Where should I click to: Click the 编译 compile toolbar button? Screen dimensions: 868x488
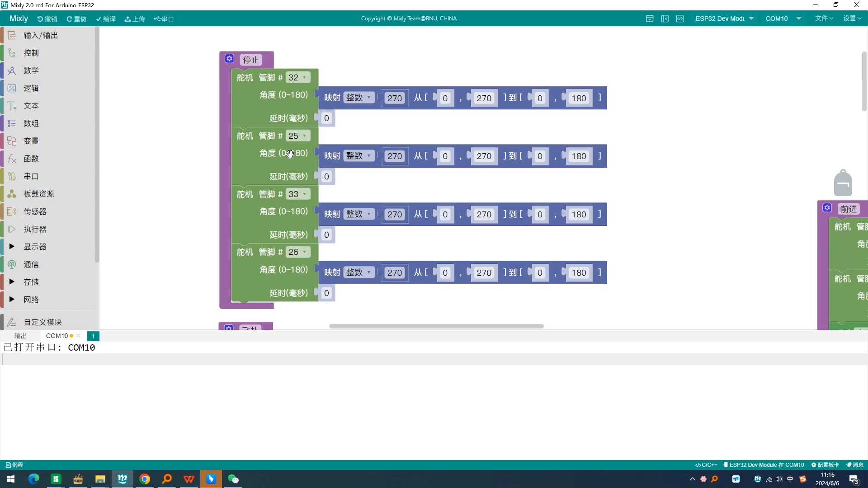(x=106, y=19)
